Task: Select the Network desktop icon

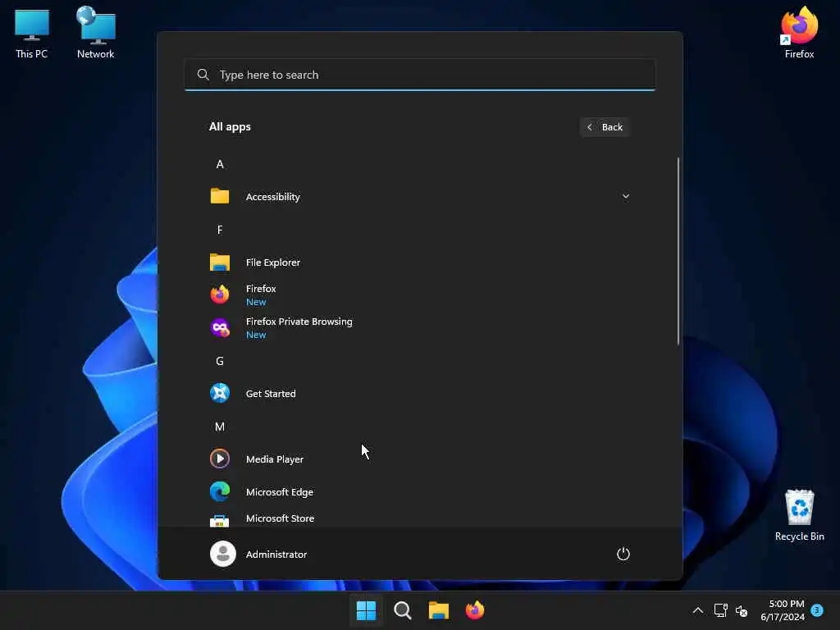Action: [x=95, y=33]
